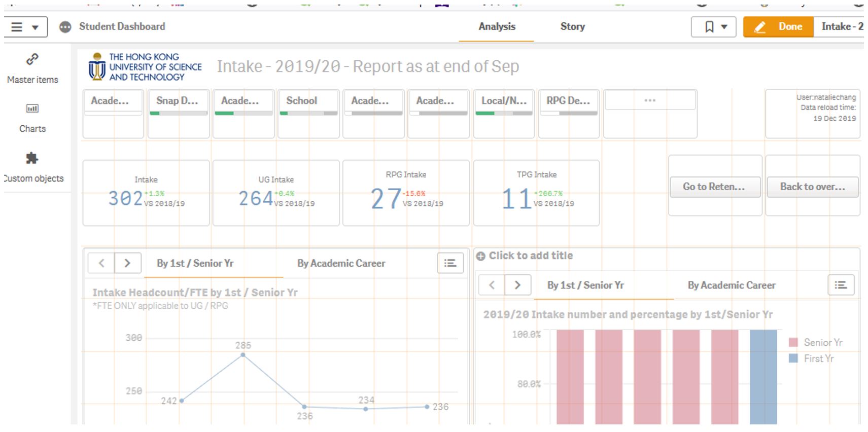Viewport: 868px width, 432px height.
Task: Open the Local/N... filter pane
Action: tap(504, 114)
